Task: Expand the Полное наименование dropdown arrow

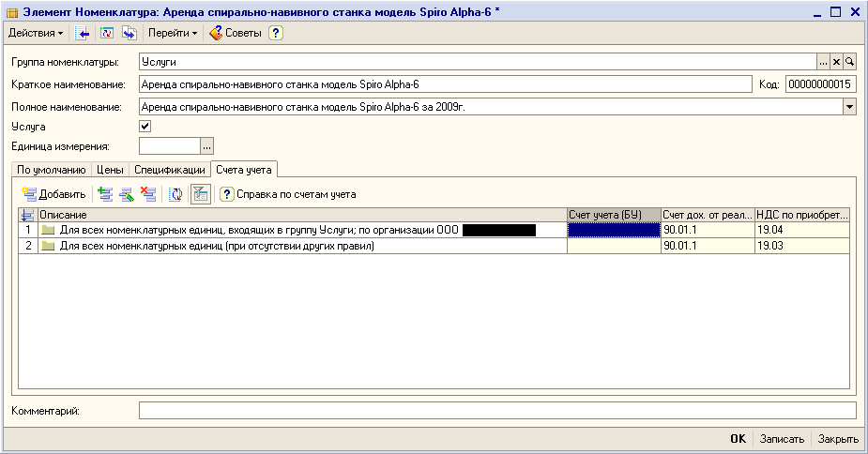Action: point(849,106)
